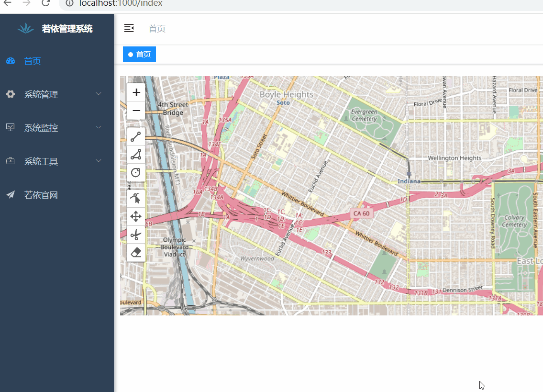Open the 系统监控 sidebar menu
Viewport: 543px width, 392px height.
pyautogui.click(x=57, y=128)
